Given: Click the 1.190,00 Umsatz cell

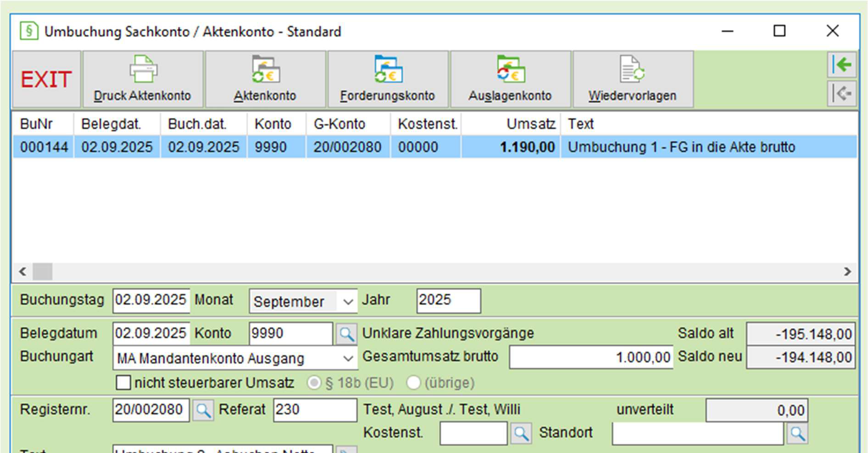Looking at the screenshot, I should (x=511, y=147).
